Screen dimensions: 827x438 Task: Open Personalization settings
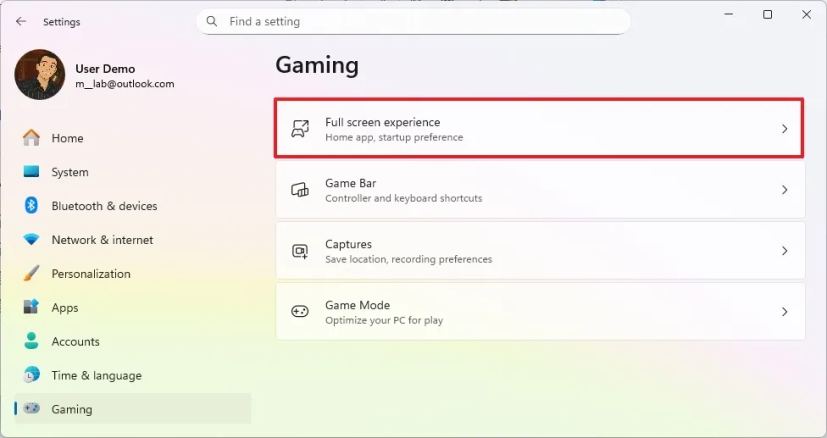(x=133, y=274)
